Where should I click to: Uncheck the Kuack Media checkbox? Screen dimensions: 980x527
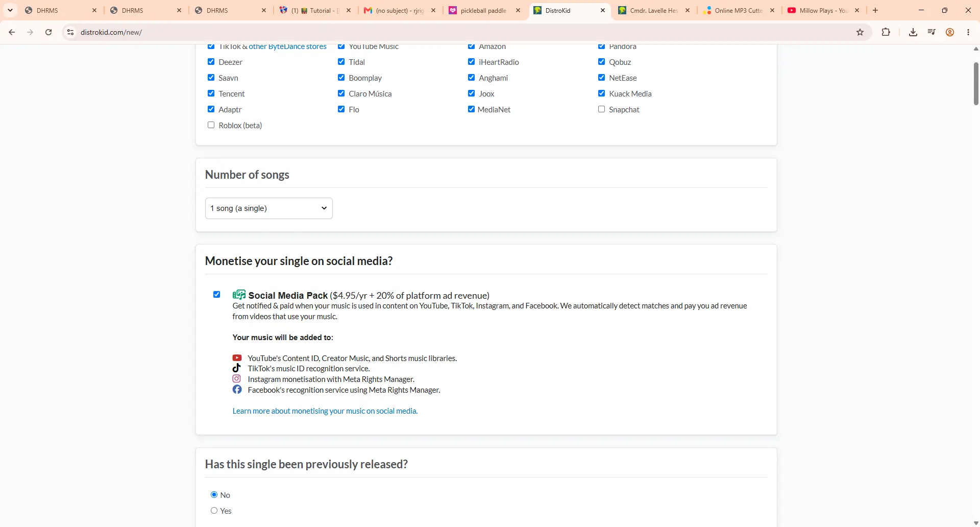tap(601, 93)
